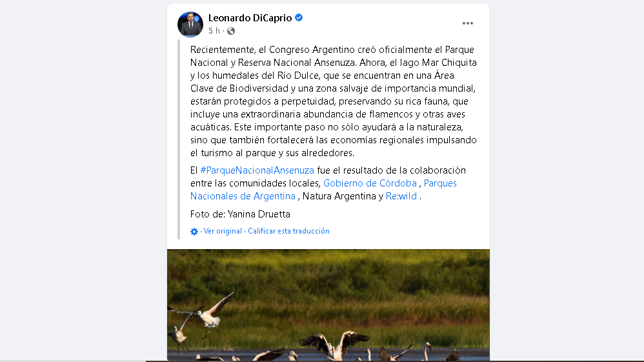644x362 pixels.
Task: Open the translation settings gear icon
Action: [194, 232]
